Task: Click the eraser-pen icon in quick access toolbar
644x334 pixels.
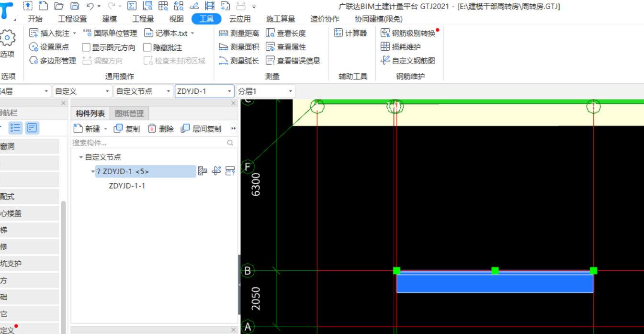Action: (x=194, y=6)
